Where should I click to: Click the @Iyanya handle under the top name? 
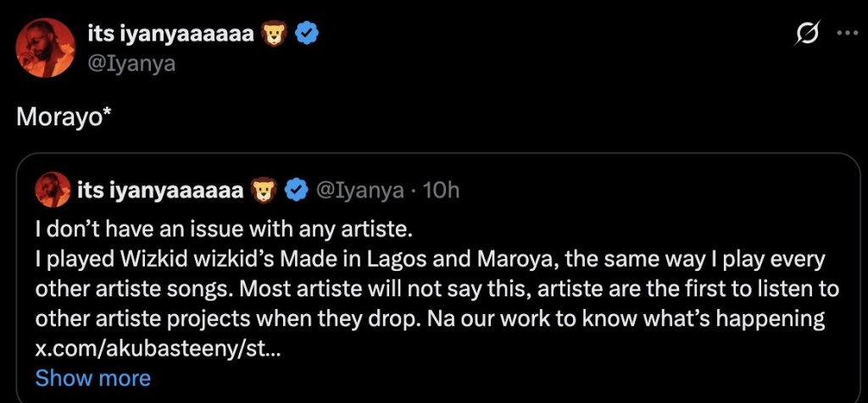coord(131,63)
